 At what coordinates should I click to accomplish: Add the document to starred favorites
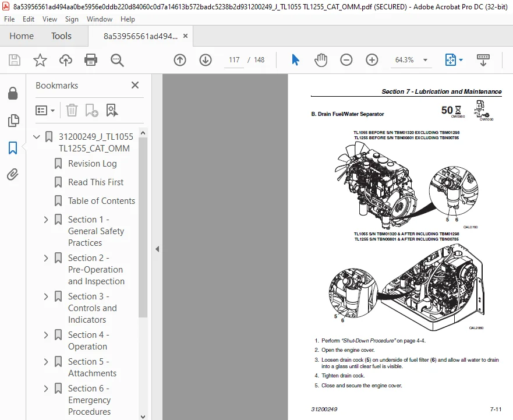[40, 60]
